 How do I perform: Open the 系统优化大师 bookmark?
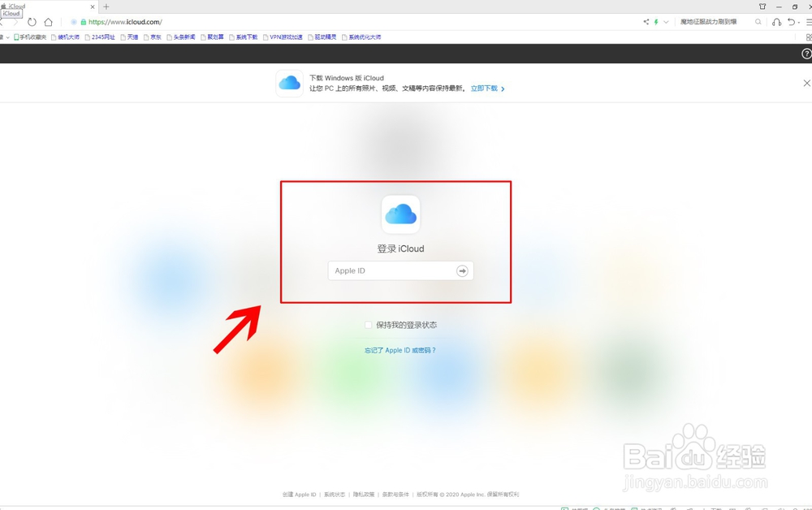361,37
